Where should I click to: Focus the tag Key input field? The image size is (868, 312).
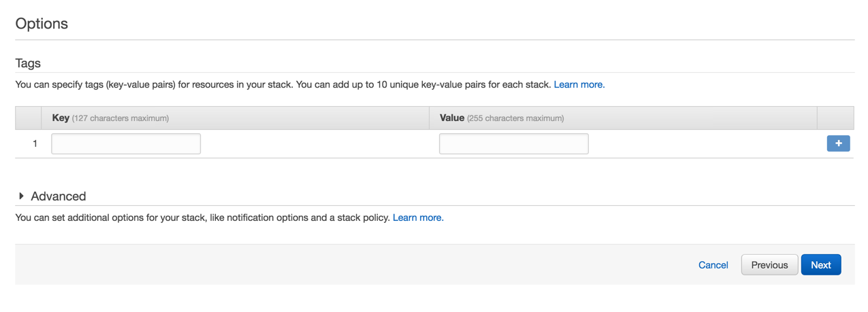(126, 143)
